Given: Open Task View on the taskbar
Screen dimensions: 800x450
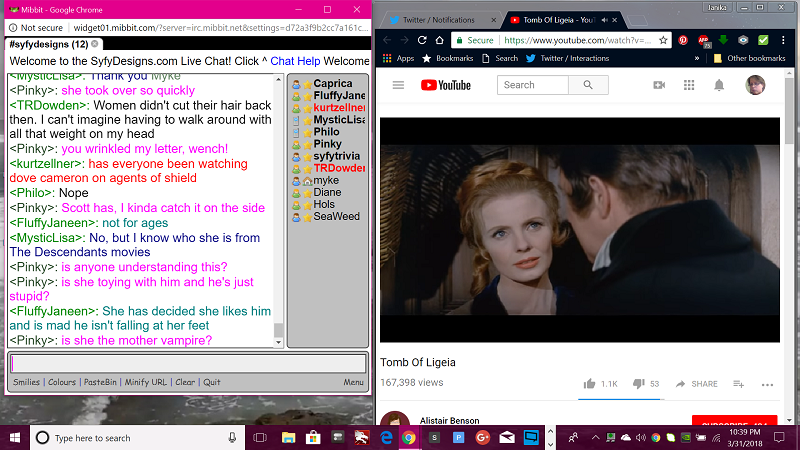Looking at the screenshot, I should point(260,438).
